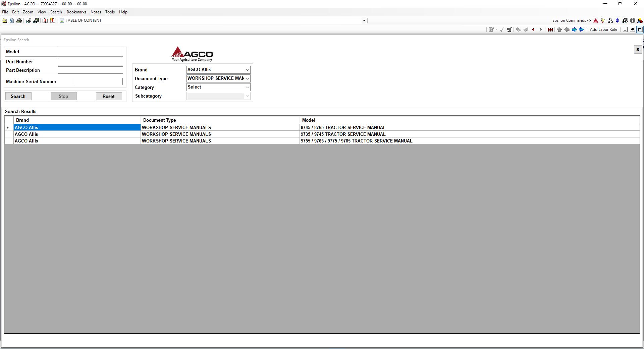This screenshot has height=349, width=644.
Task: Expand the TABLE OF CONTENT dropdown arrow
Action: point(364,20)
